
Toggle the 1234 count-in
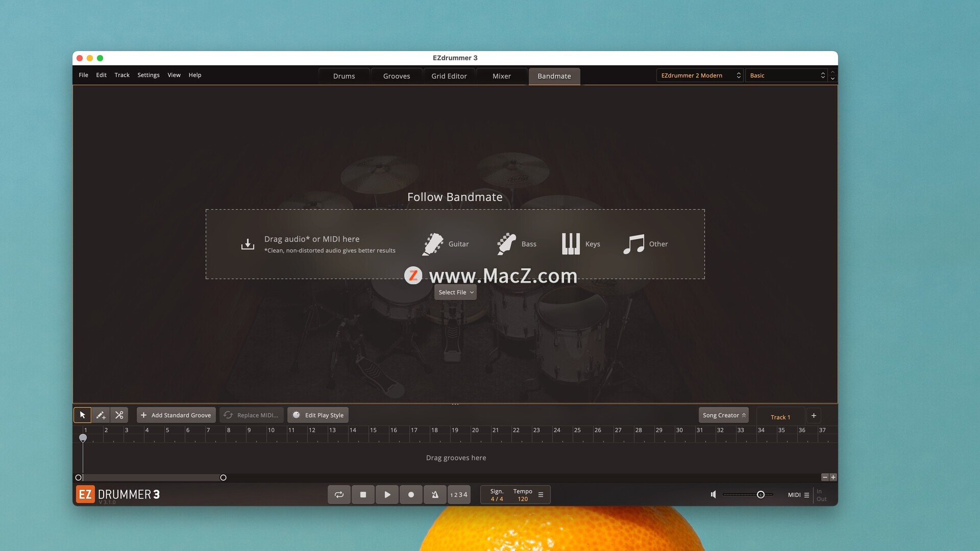(x=459, y=494)
